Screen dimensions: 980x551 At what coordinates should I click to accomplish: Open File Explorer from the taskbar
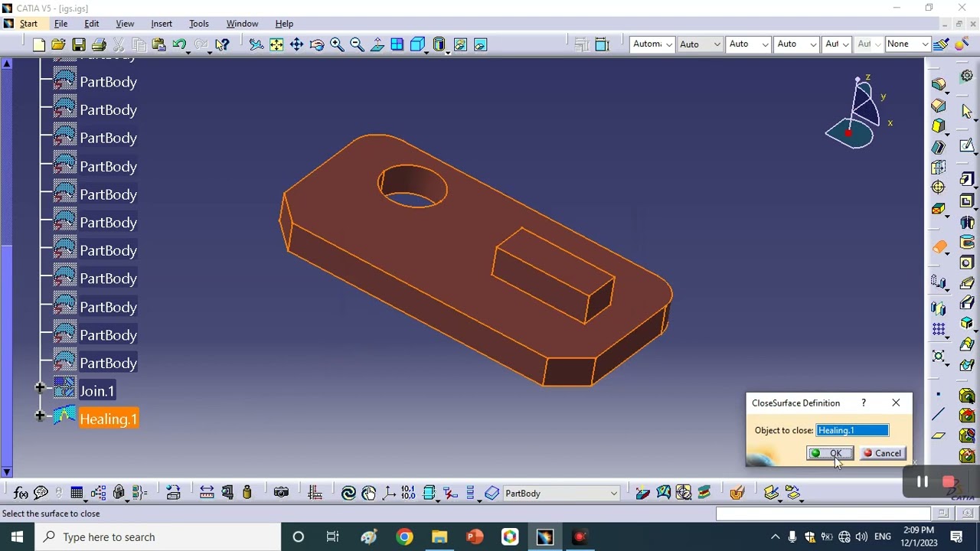[x=439, y=536]
